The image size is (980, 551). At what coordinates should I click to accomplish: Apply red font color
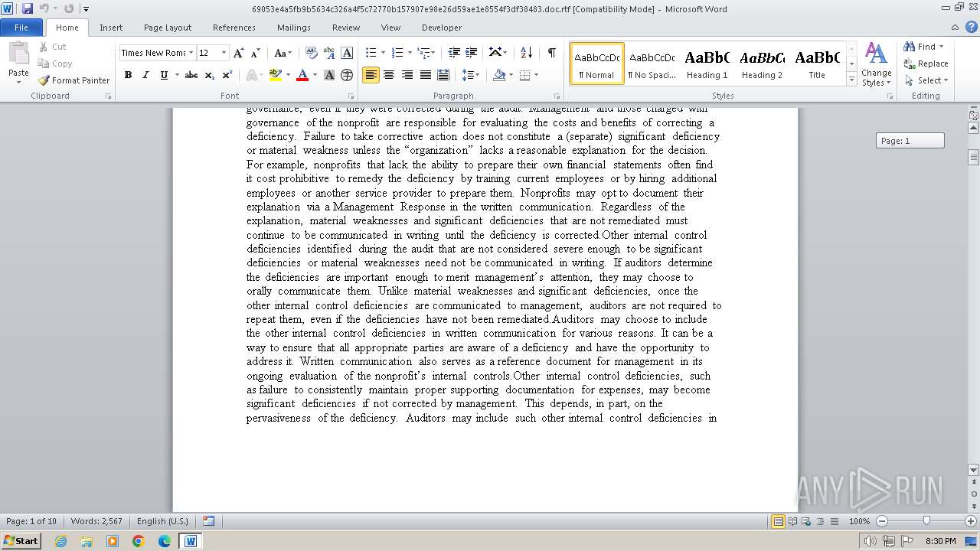(x=302, y=75)
